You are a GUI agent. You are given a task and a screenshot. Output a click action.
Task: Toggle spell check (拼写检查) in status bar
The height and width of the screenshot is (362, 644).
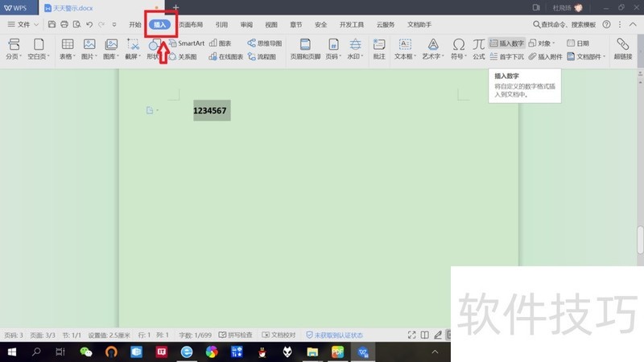click(x=235, y=335)
